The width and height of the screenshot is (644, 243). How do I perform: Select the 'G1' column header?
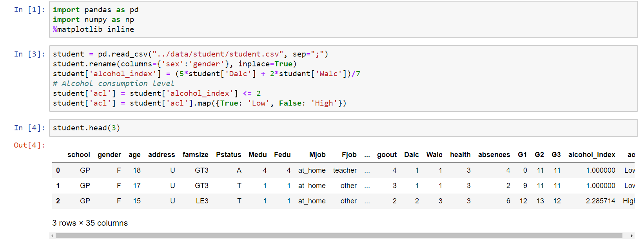click(522, 155)
